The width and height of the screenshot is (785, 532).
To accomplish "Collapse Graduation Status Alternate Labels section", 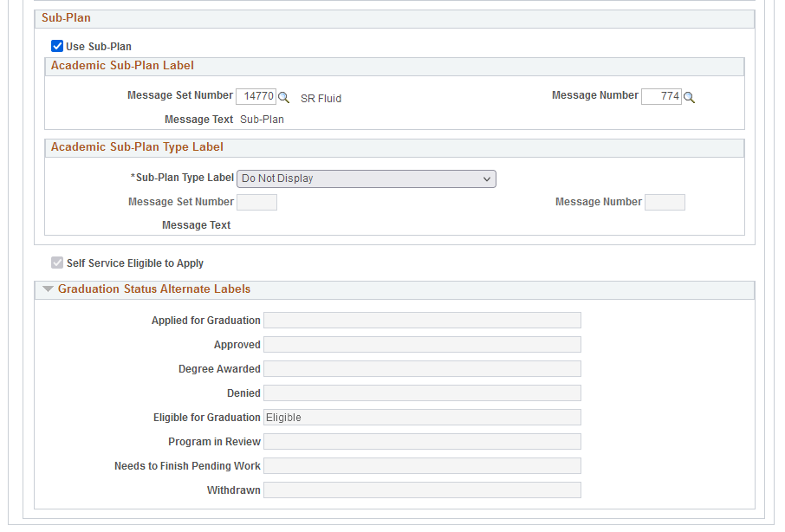I will coord(48,289).
